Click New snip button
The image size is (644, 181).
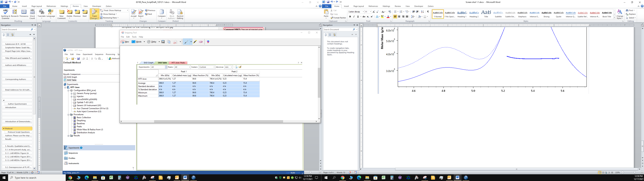tap(125, 42)
